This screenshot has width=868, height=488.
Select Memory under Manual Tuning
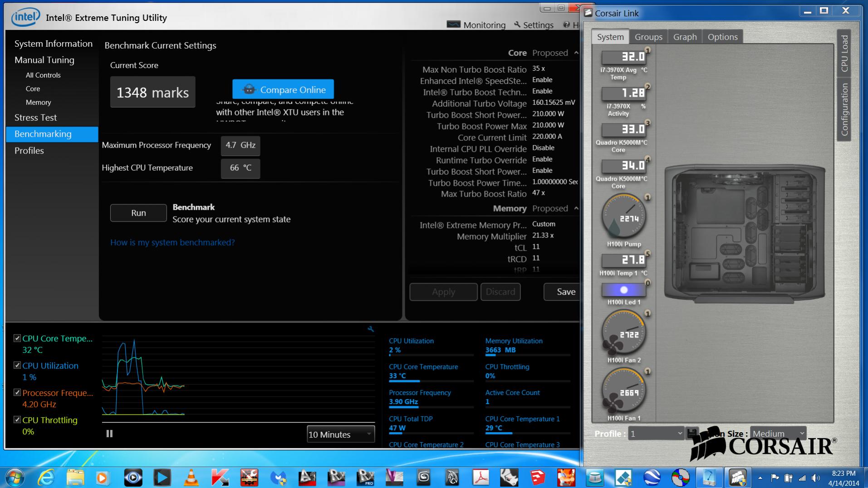pyautogui.click(x=38, y=102)
